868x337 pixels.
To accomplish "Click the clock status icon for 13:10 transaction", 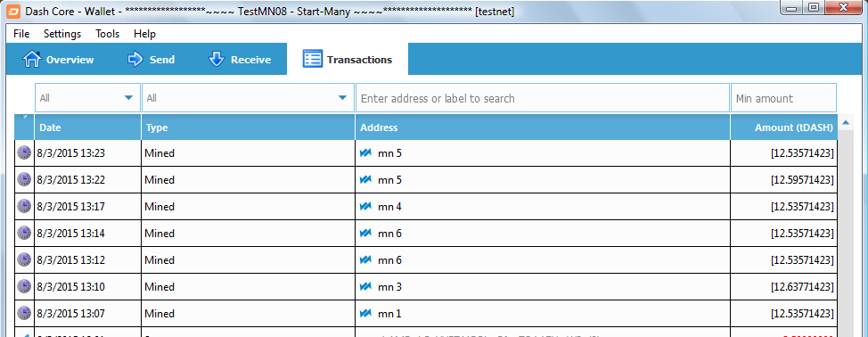I will click(24, 287).
